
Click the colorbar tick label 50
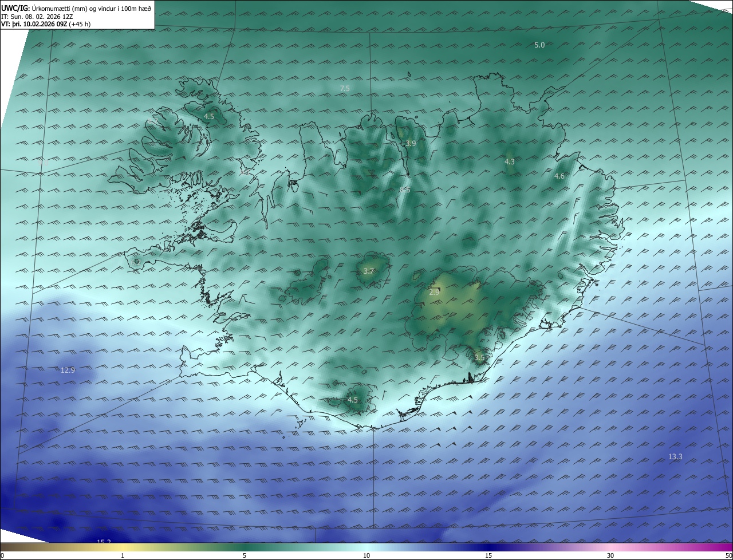tap(728, 555)
